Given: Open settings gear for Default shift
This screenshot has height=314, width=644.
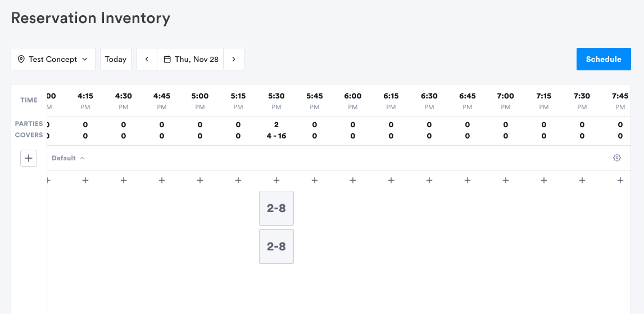Looking at the screenshot, I should [x=616, y=158].
